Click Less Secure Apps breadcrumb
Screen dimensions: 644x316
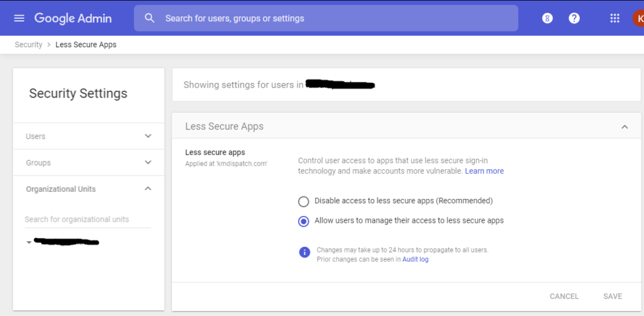[x=86, y=45]
